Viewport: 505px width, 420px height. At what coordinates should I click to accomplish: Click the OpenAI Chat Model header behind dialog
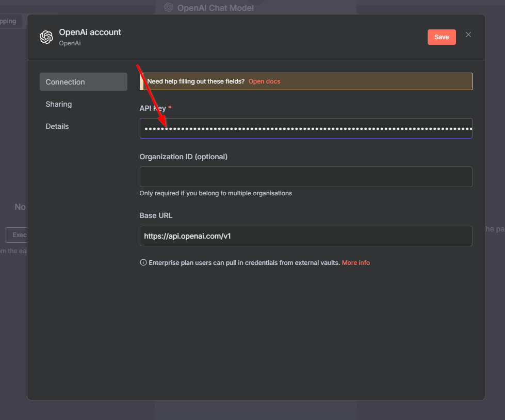[x=215, y=8]
